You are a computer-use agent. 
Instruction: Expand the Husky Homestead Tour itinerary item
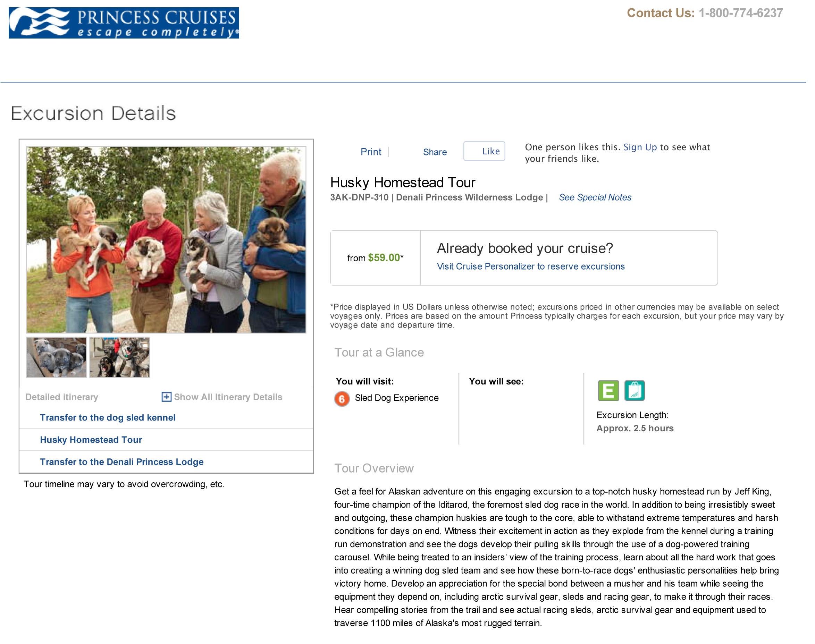click(x=91, y=440)
